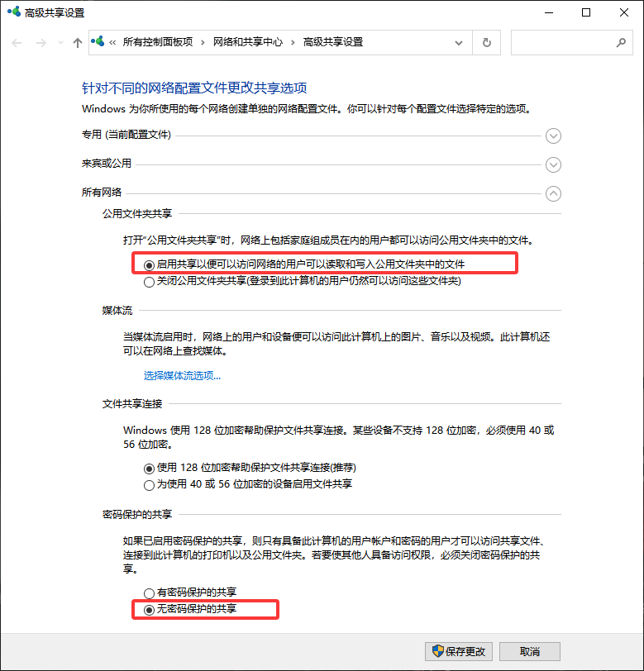Minimize the window
The width and height of the screenshot is (644, 671).
click(549, 12)
